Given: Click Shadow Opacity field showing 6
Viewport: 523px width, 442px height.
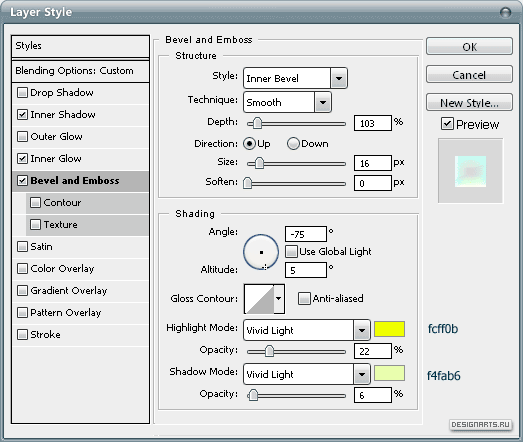Looking at the screenshot, I should (373, 395).
